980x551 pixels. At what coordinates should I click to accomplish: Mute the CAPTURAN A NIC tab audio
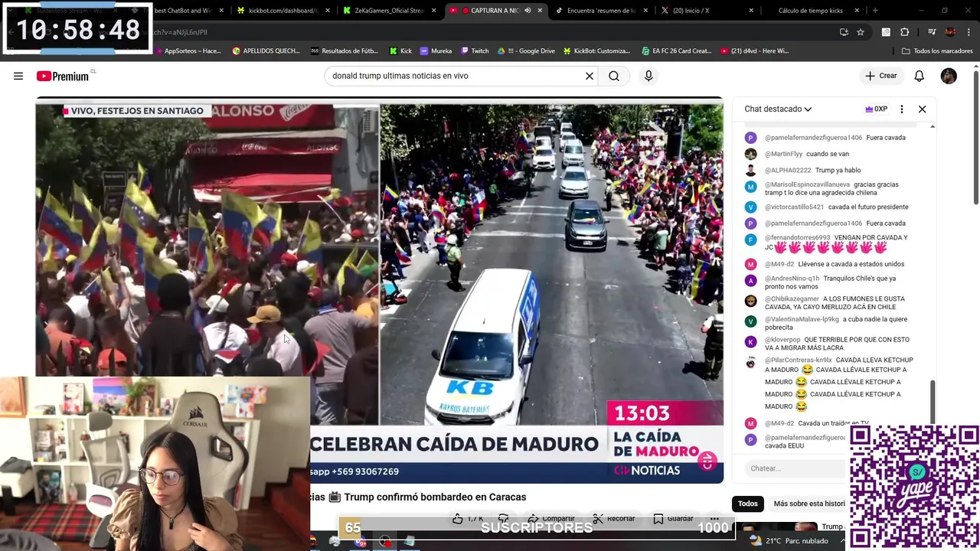click(528, 11)
